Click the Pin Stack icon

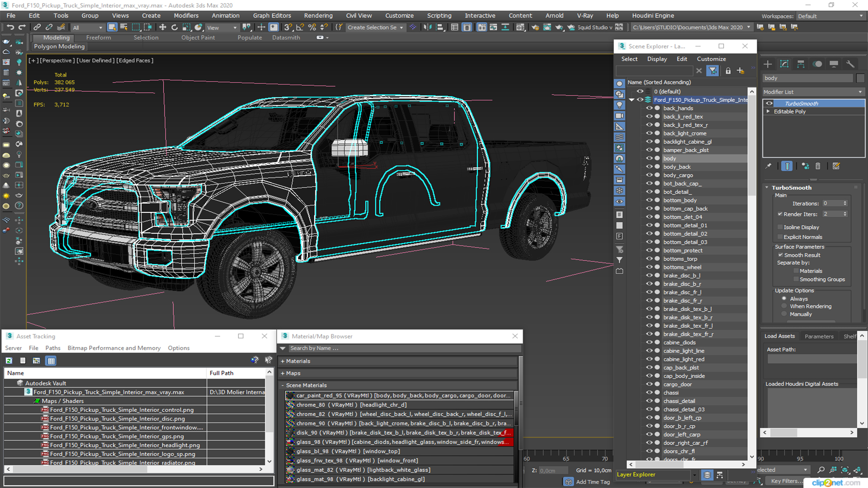(x=768, y=166)
